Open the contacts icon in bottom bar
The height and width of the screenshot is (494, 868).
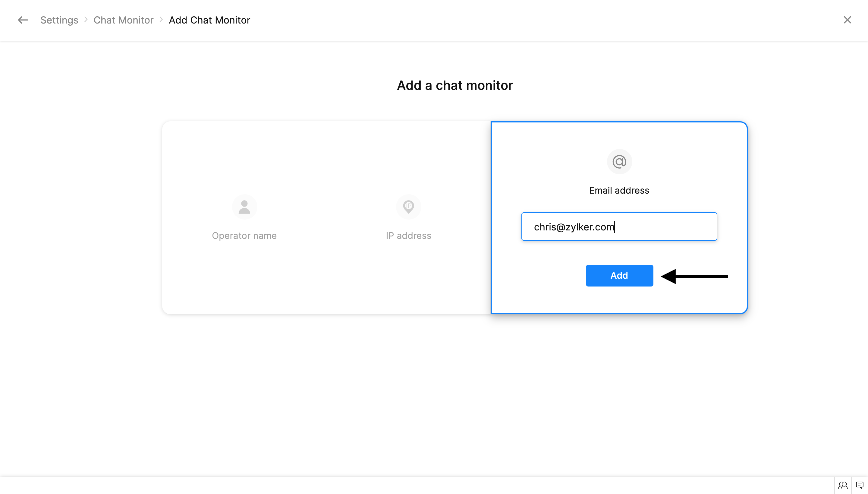click(x=843, y=485)
